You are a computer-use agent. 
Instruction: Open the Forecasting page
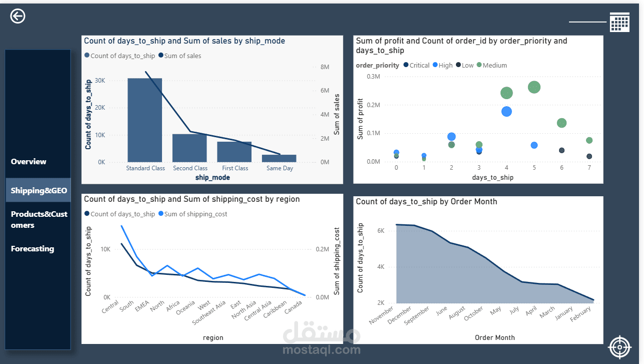[32, 249]
